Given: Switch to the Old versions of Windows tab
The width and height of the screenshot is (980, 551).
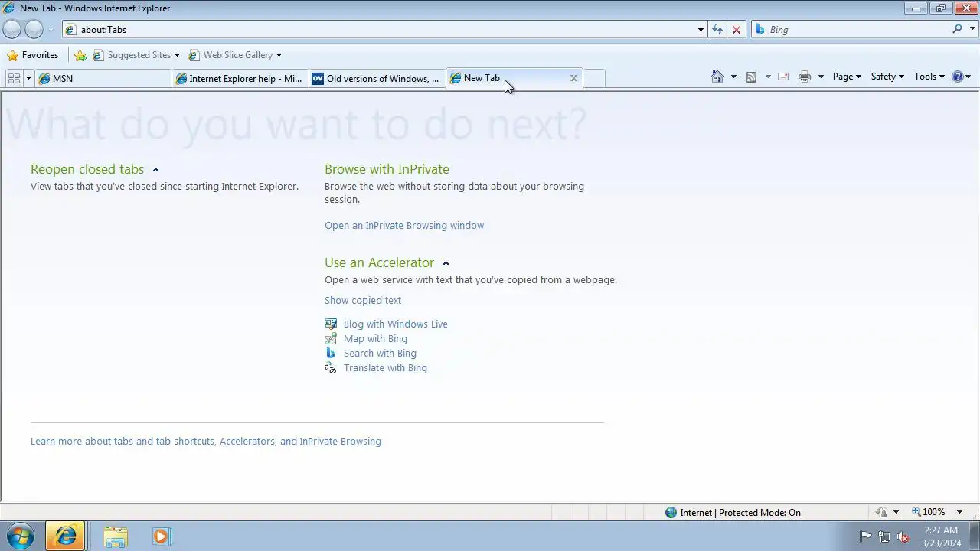Looking at the screenshot, I should [x=377, y=78].
